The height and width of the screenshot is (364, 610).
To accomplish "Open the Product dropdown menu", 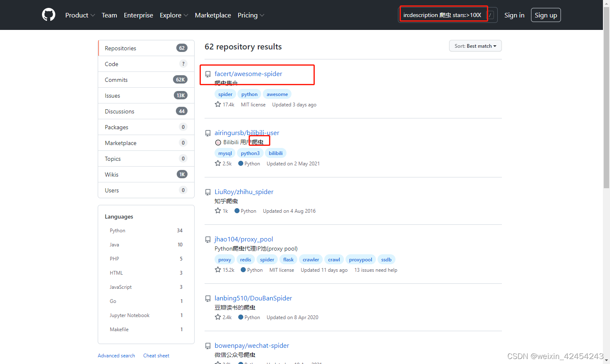I will pos(80,15).
